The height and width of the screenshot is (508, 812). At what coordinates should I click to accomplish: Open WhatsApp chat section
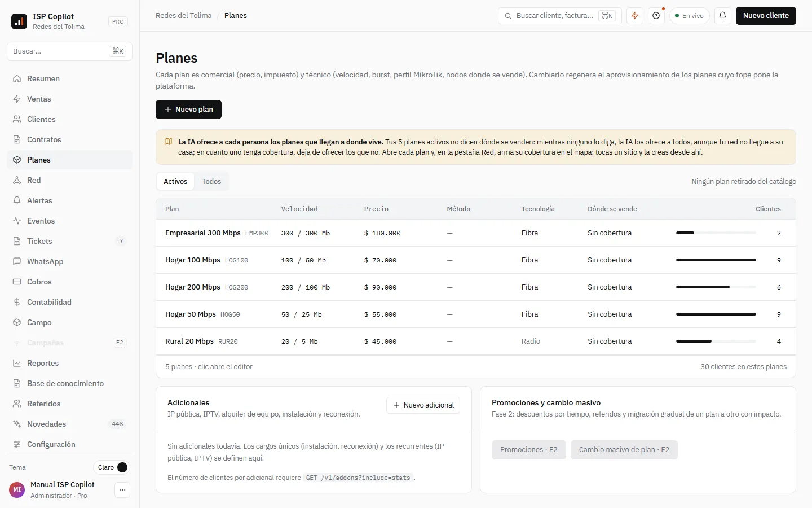69,261
